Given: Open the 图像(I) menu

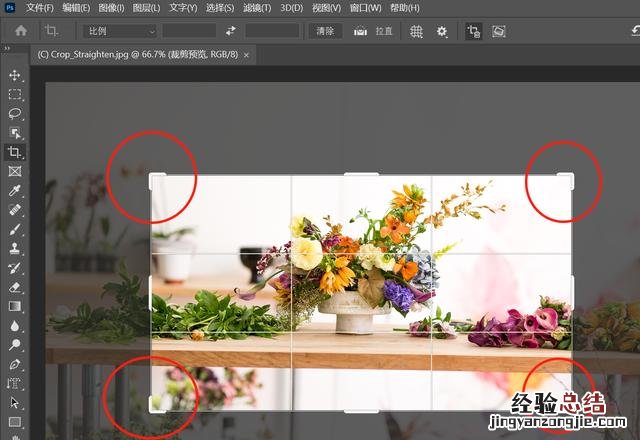Looking at the screenshot, I should (x=111, y=8).
